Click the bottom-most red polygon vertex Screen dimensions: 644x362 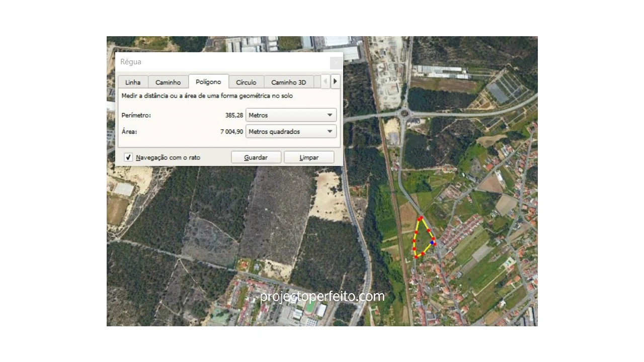point(416,257)
